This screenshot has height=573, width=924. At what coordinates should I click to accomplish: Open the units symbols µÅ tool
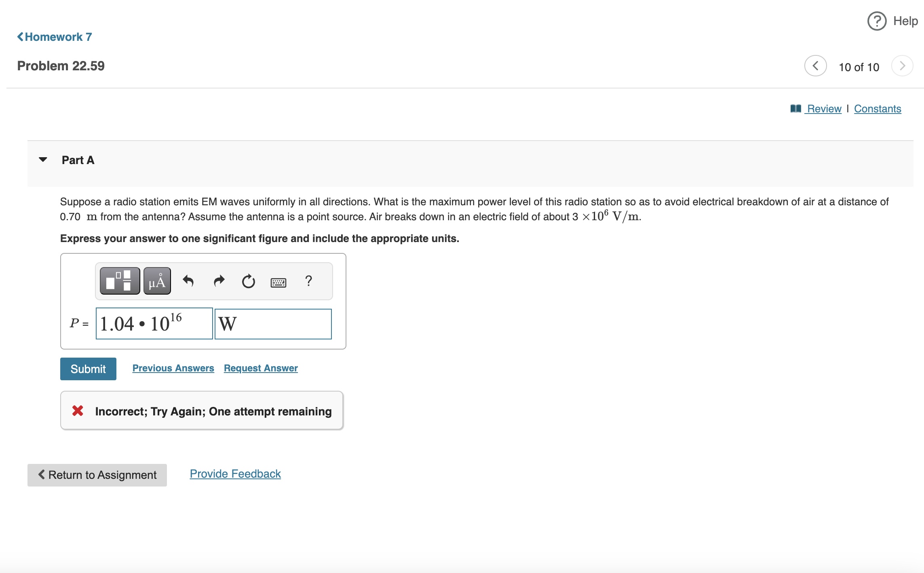tap(157, 281)
